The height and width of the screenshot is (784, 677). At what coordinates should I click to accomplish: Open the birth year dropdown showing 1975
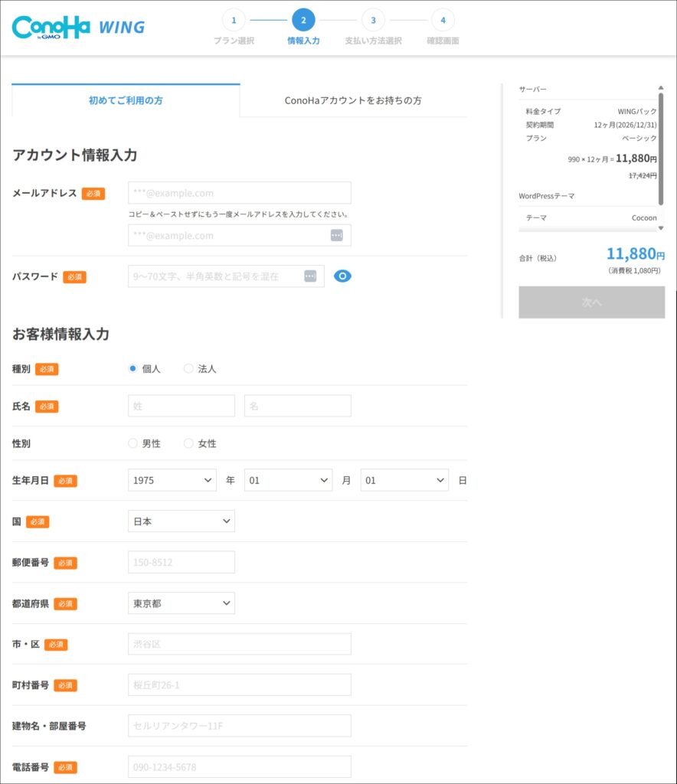coord(172,480)
